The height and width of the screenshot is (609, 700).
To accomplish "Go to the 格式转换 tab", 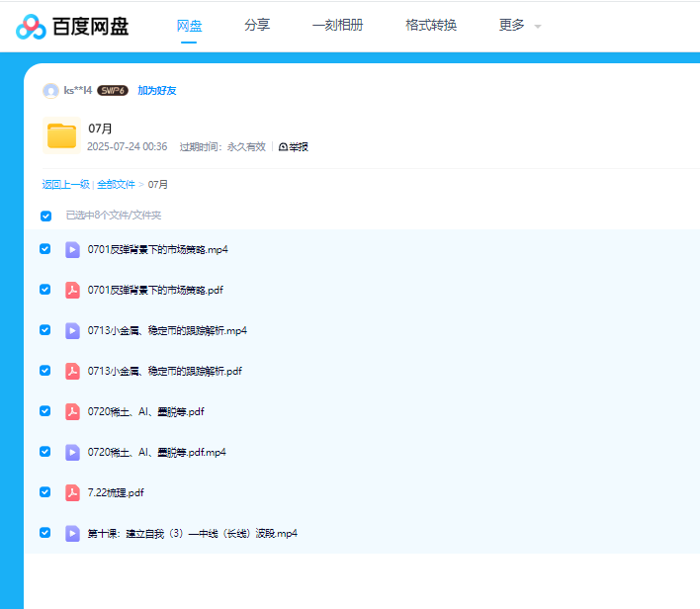I will point(431,26).
